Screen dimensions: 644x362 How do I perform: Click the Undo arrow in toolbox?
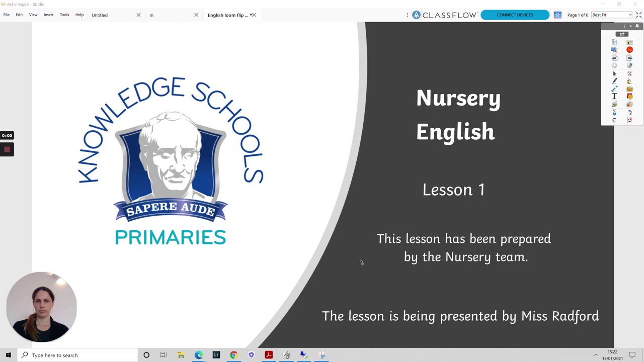point(629,113)
